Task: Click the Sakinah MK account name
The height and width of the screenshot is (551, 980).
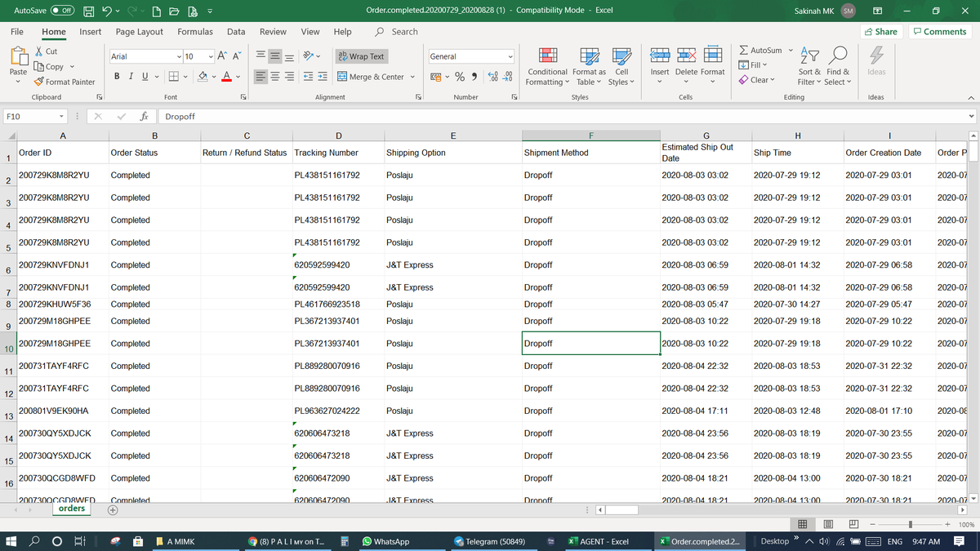Action: tap(813, 11)
